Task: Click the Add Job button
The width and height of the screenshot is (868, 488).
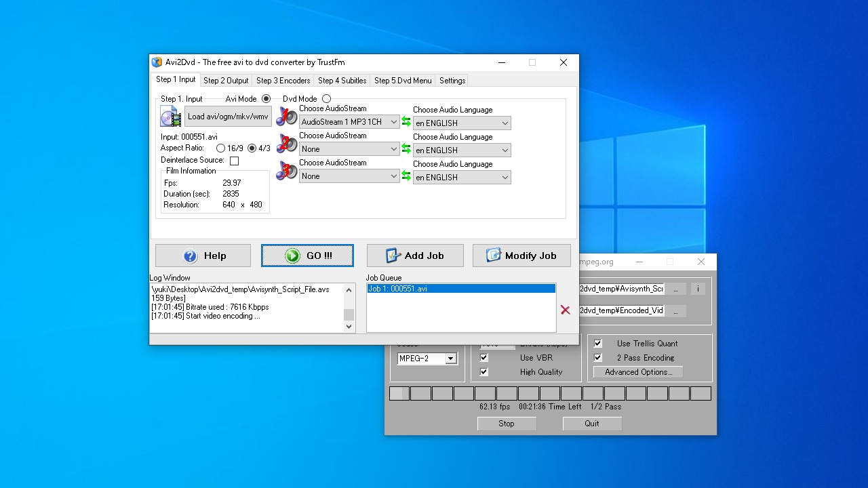Action: pos(415,256)
